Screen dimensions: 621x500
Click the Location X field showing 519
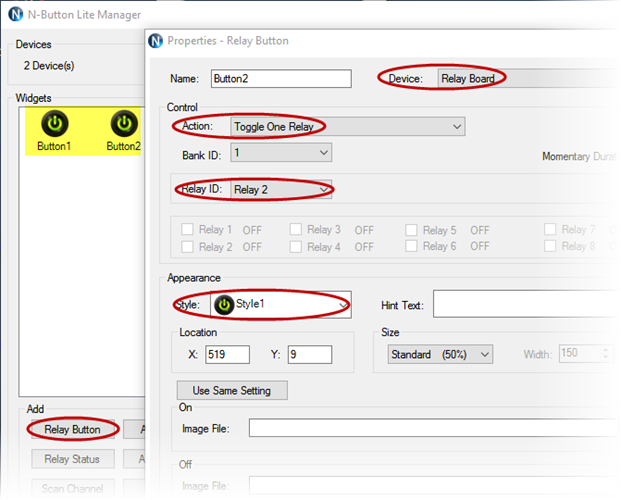(227, 354)
